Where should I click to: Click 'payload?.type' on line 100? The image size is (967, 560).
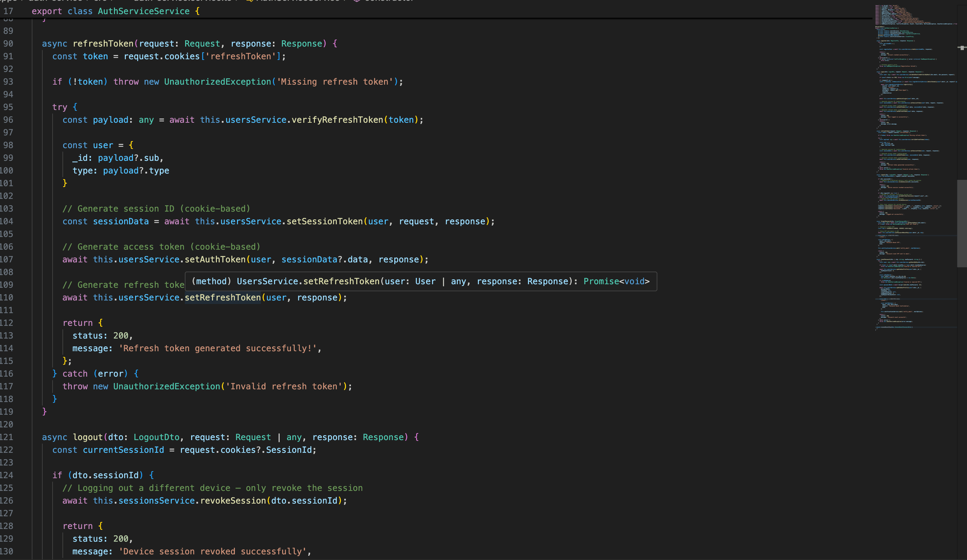[x=136, y=171]
